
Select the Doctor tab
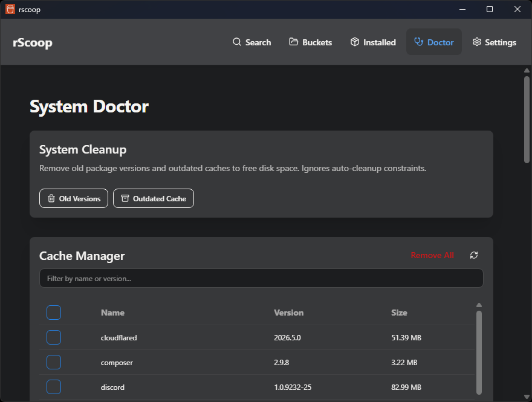click(434, 42)
